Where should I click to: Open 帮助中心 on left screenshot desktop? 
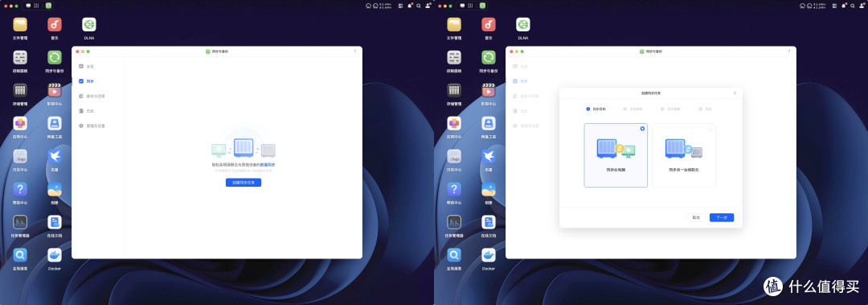click(x=20, y=189)
